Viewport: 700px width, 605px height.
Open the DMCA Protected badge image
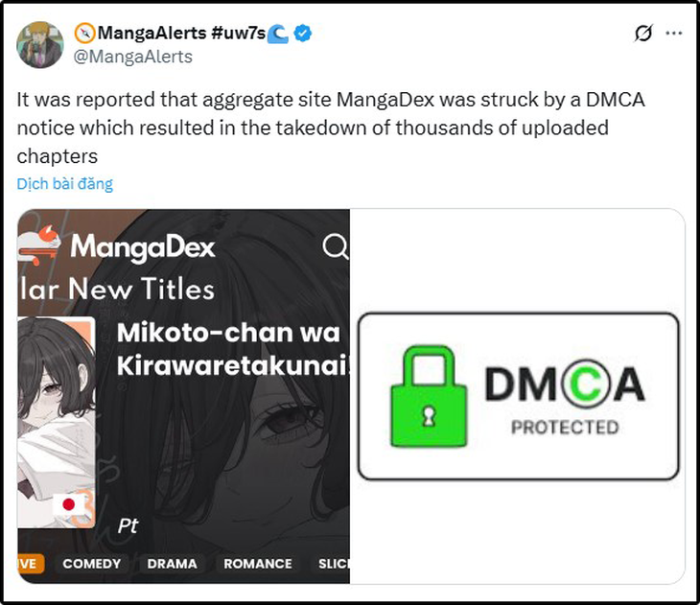click(518, 396)
